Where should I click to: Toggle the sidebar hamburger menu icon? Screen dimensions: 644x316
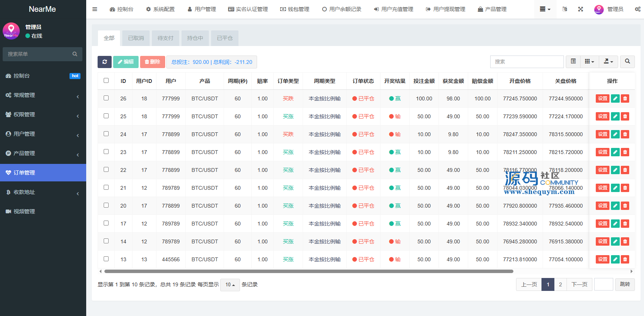[95, 9]
